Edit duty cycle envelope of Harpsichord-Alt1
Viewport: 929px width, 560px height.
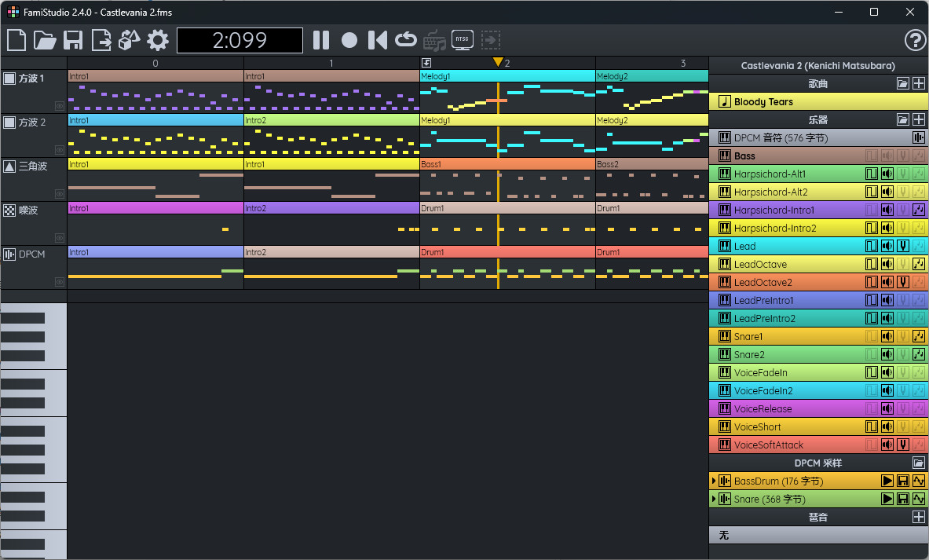(x=871, y=174)
